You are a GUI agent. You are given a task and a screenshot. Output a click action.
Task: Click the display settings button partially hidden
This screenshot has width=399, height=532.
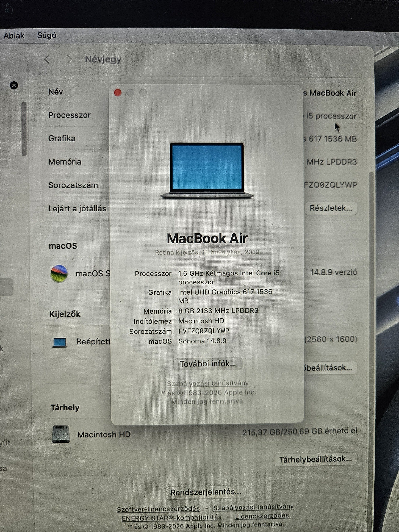click(330, 368)
